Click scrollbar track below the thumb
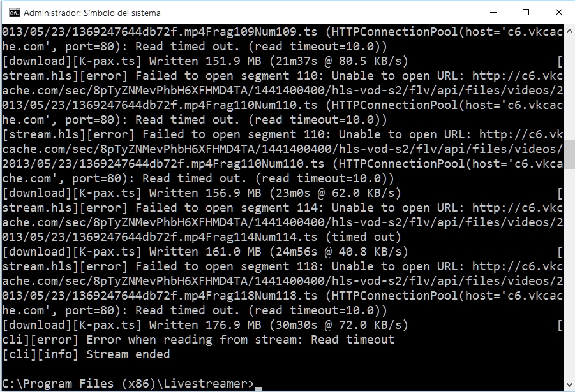 [569, 273]
